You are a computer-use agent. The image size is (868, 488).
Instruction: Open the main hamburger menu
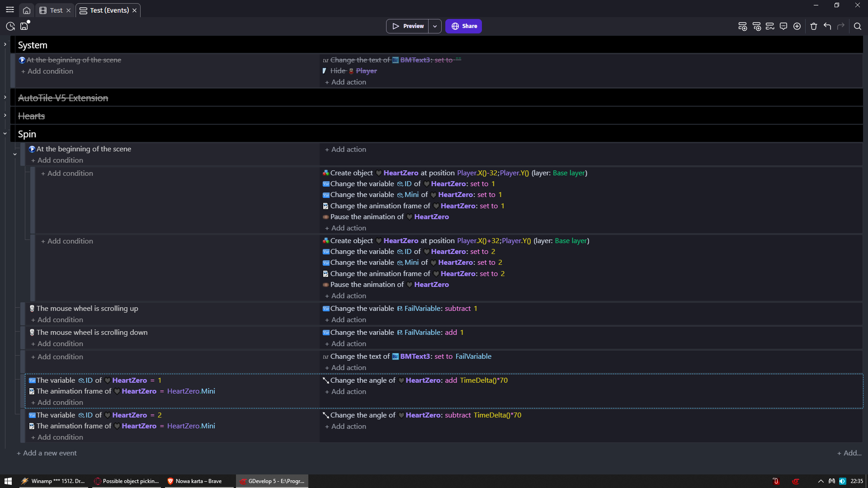pos(9,10)
